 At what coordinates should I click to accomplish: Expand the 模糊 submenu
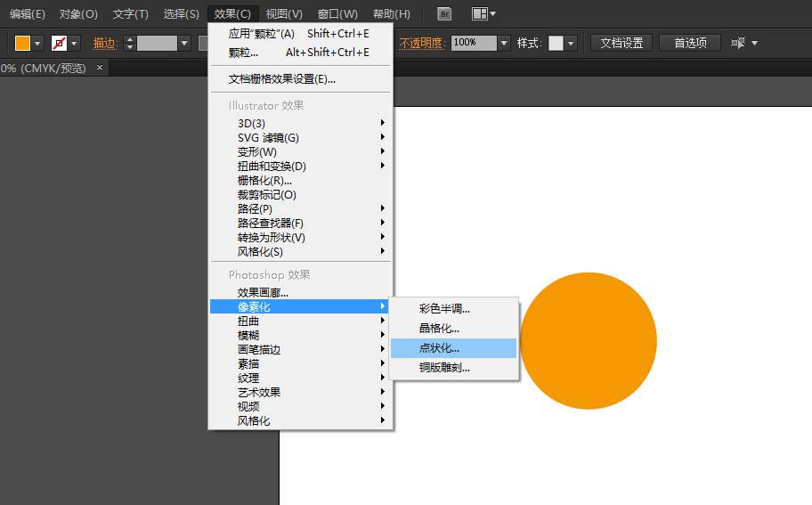point(300,335)
